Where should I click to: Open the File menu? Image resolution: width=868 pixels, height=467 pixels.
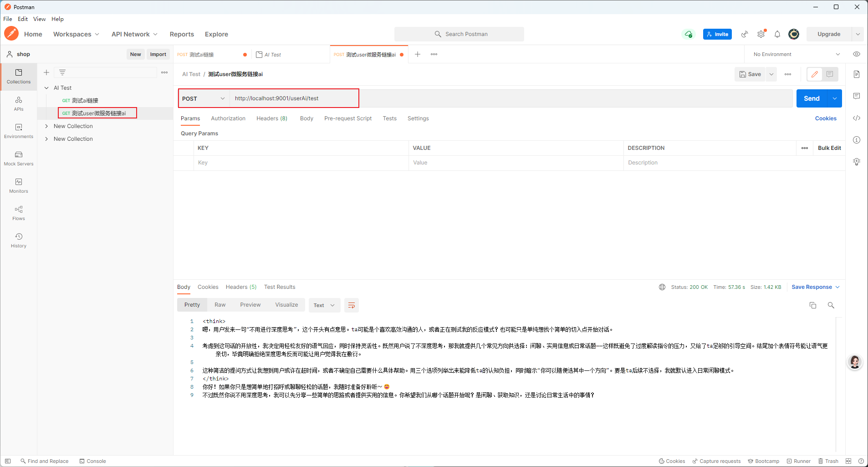(8, 19)
